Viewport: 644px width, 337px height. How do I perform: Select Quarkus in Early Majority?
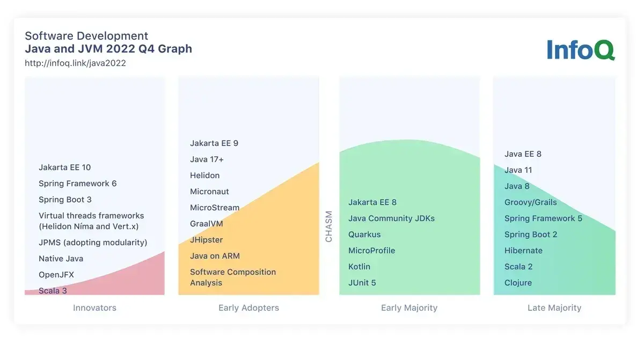(x=364, y=235)
